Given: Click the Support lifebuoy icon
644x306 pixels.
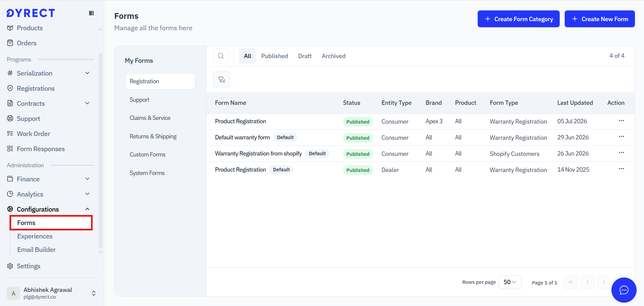Looking at the screenshot, I should (x=10, y=119).
